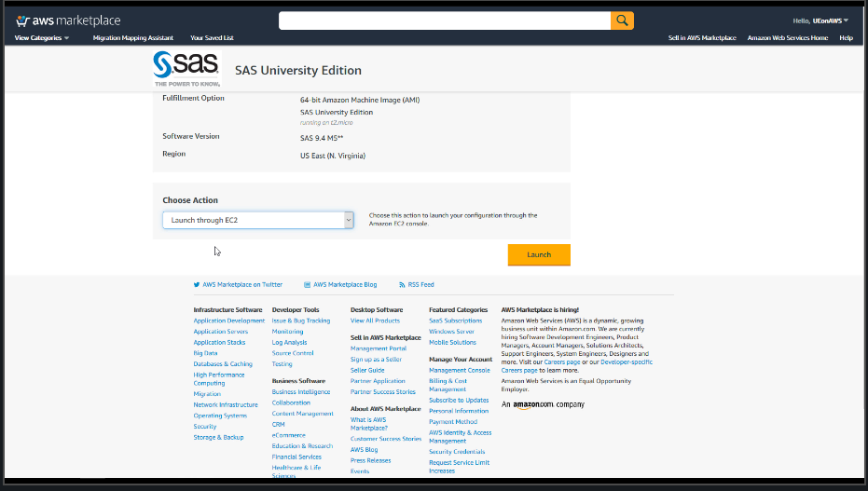Open Customer Success Stories link
Image resolution: width=868 pixels, height=491 pixels.
[x=386, y=439]
